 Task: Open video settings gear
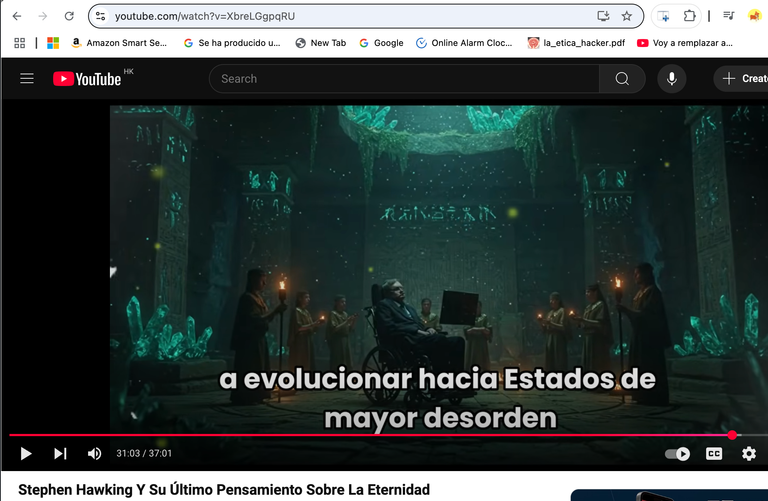(748, 453)
